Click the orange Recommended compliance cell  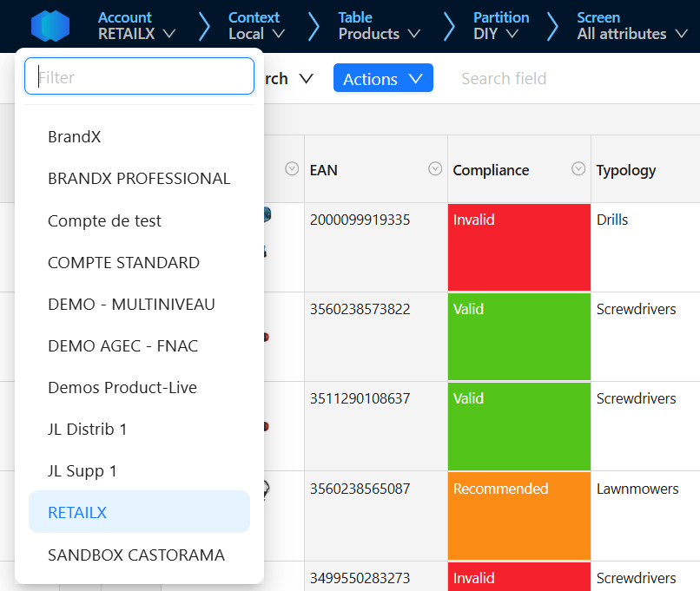tap(518, 515)
